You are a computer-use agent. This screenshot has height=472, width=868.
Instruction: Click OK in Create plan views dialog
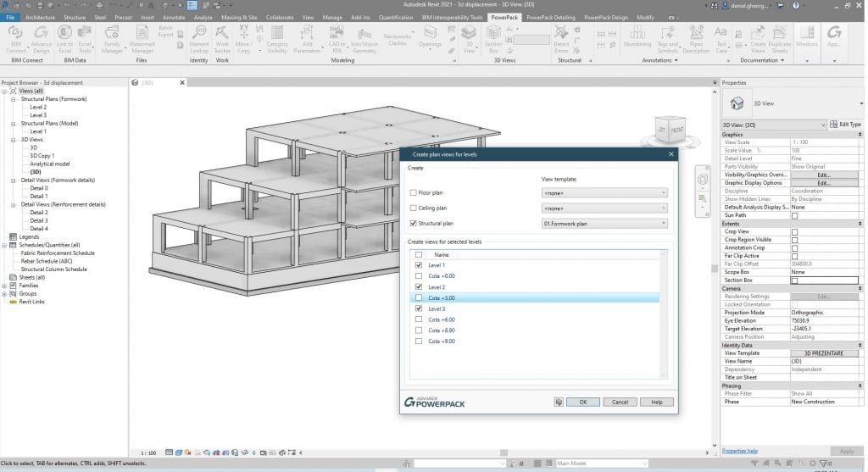point(583,403)
